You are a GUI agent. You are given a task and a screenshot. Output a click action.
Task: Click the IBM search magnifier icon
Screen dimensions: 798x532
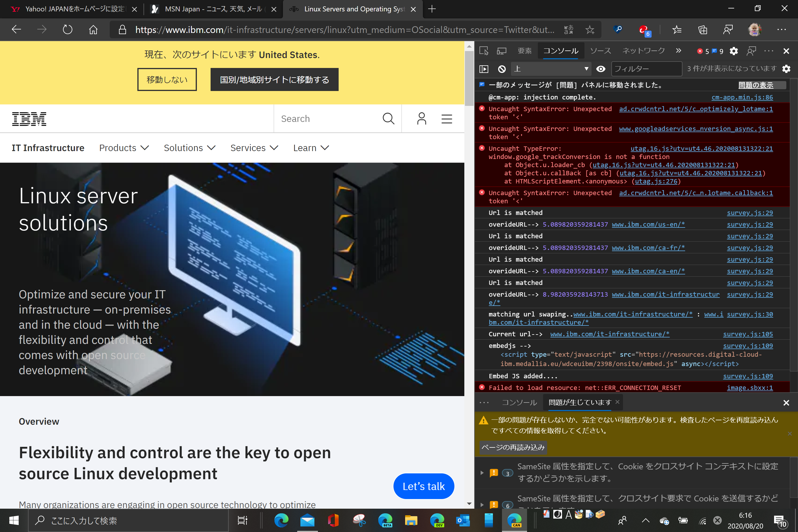388,119
